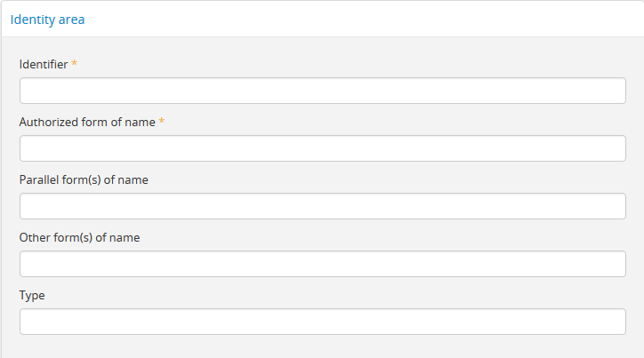This screenshot has height=358, width=644.
Task: Select the Other form(s) of name field
Action: (322, 264)
